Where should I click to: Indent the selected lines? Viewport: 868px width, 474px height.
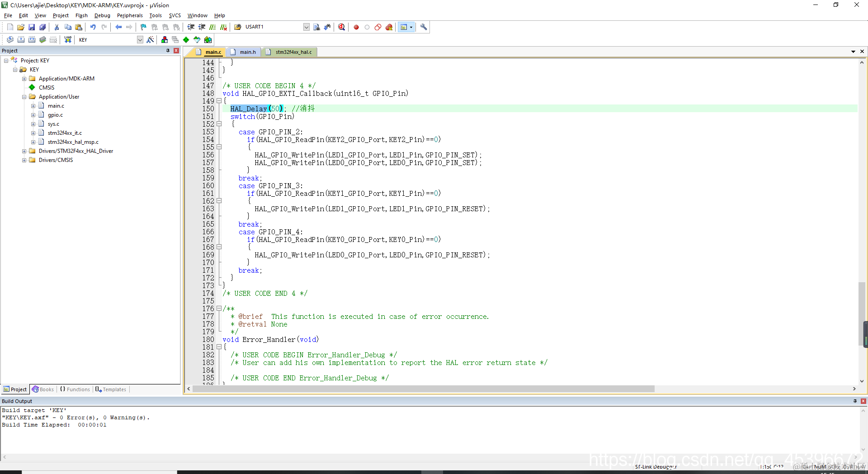coord(191,27)
